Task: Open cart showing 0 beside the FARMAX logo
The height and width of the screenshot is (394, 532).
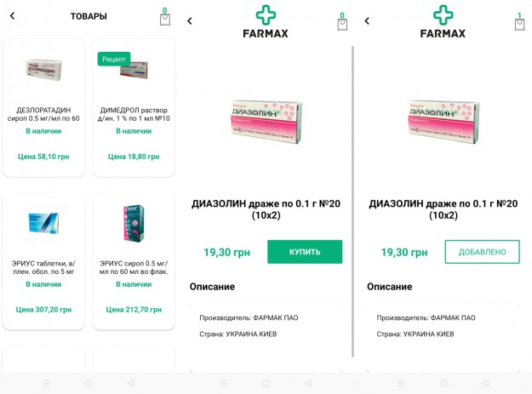Action: [x=342, y=21]
